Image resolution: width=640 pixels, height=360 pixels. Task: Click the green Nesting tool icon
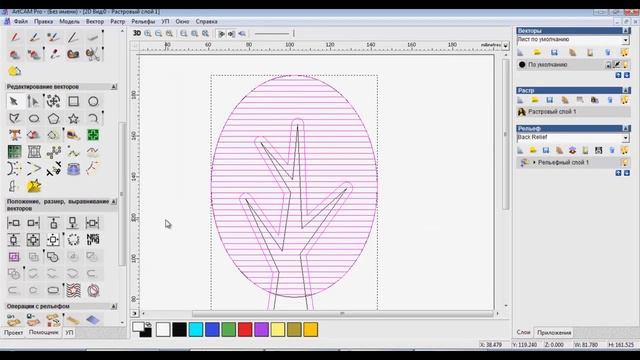(93, 135)
